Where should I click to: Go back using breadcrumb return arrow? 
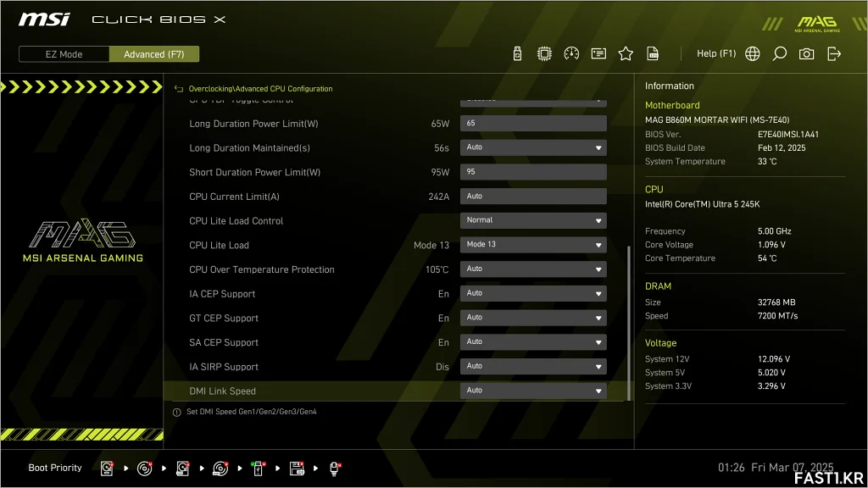(179, 88)
